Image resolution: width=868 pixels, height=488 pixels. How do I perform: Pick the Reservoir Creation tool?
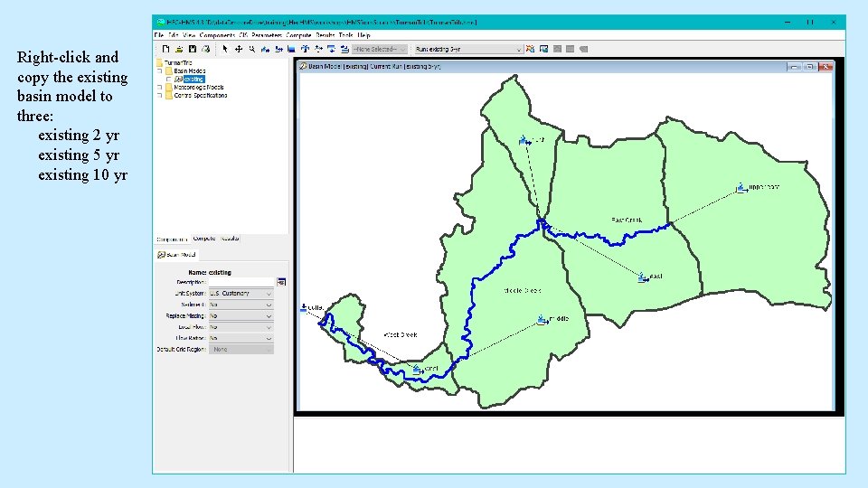pyautogui.click(x=291, y=49)
